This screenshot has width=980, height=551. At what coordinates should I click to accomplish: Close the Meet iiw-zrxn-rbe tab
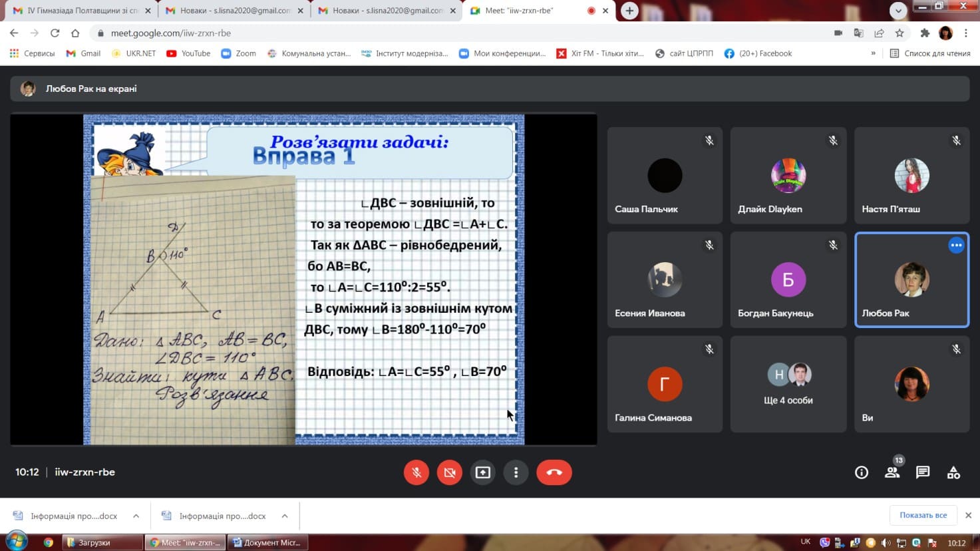605,11
